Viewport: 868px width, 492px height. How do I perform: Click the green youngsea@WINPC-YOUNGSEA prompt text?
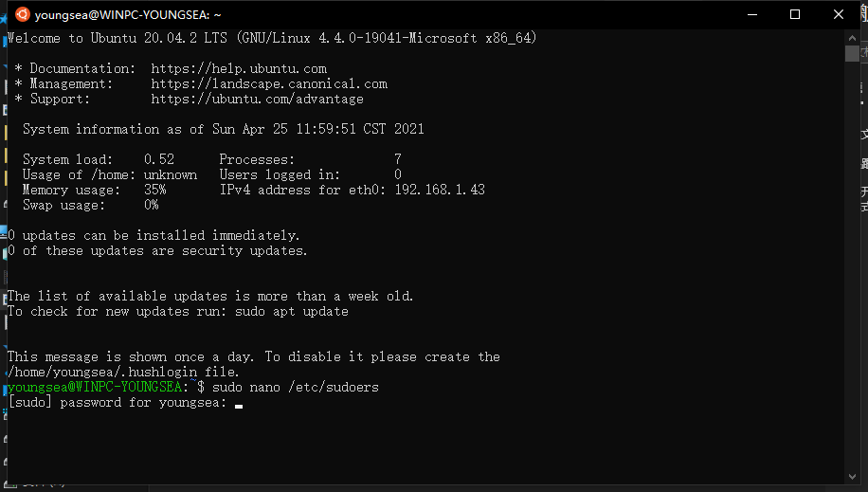[95, 387]
